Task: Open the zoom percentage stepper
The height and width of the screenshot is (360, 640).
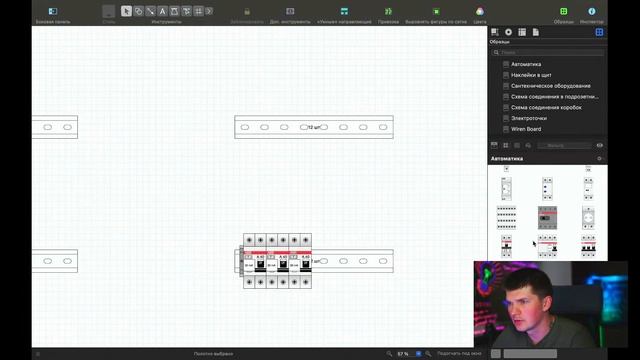Action: (418, 354)
